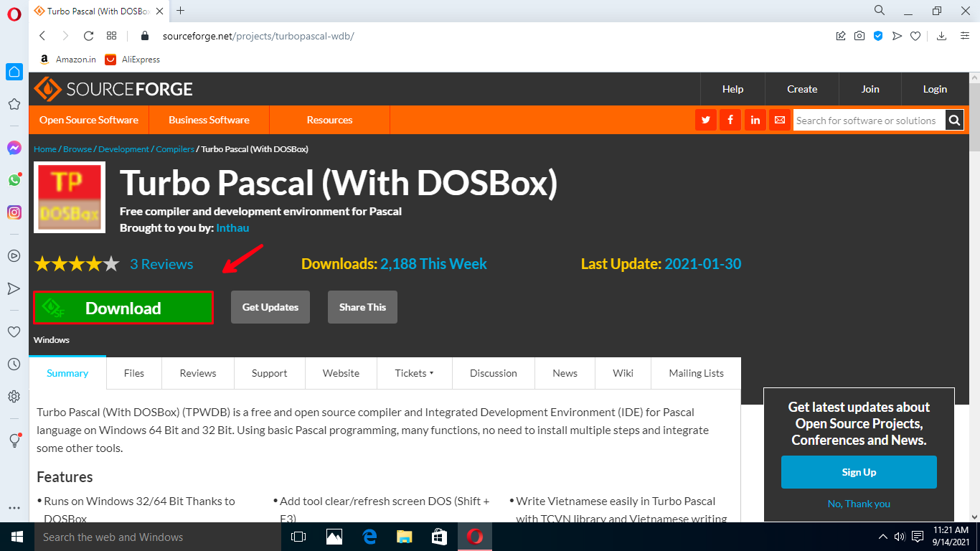
Task: Click Join in the top navigation
Action: point(870,89)
